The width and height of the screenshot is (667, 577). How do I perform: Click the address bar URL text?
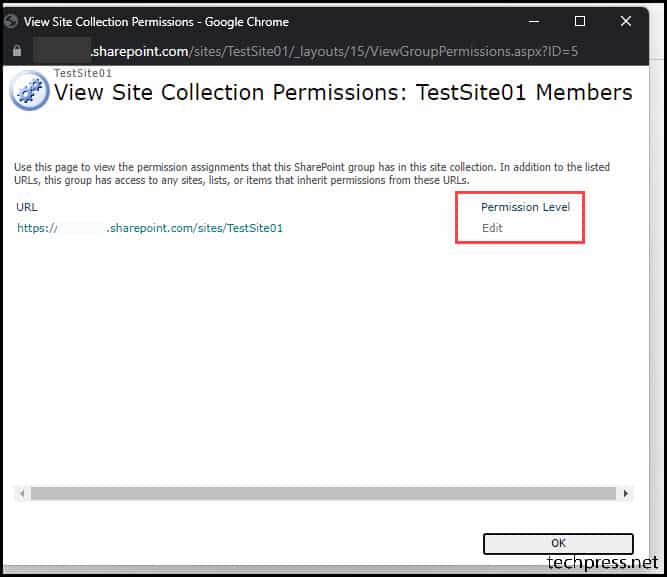click(334, 51)
